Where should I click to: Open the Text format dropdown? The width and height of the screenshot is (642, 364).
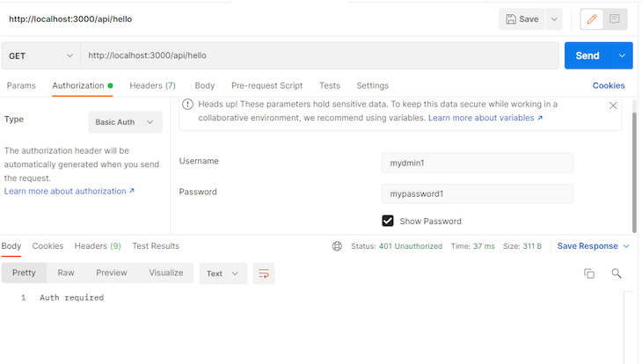pyautogui.click(x=222, y=273)
